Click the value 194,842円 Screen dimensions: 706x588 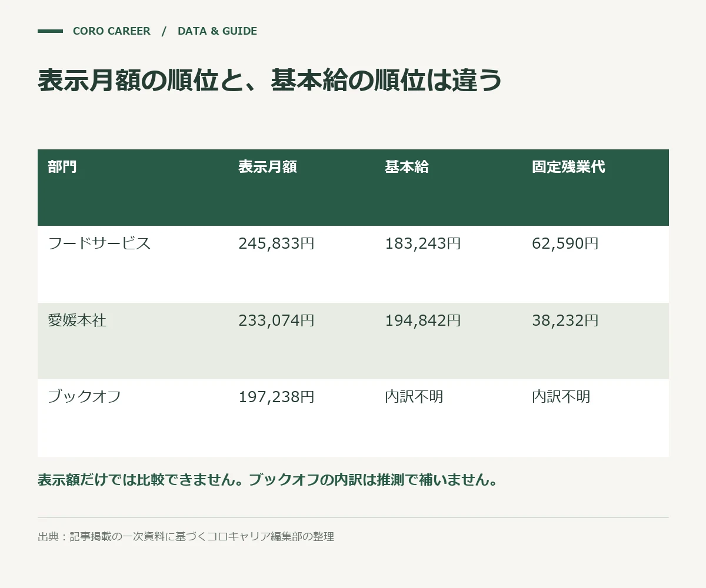[x=423, y=320]
